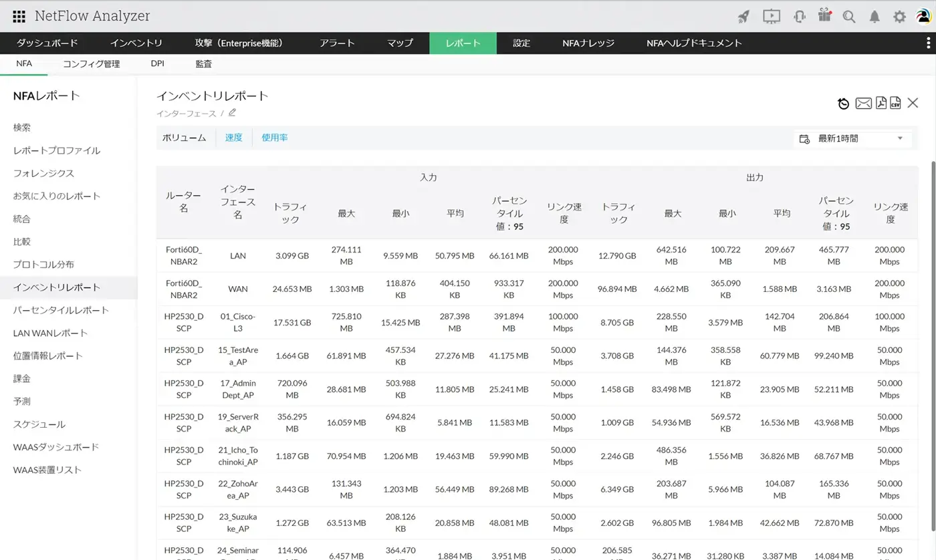This screenshot has width=936, height=560.
Task: Export the report as CSV
Action: click(x=895, y=103)
